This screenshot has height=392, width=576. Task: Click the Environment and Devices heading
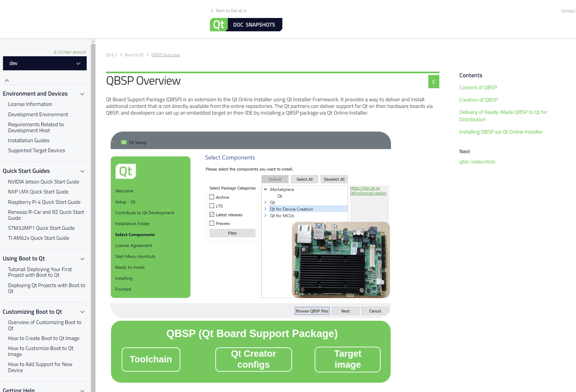[35, 94]
